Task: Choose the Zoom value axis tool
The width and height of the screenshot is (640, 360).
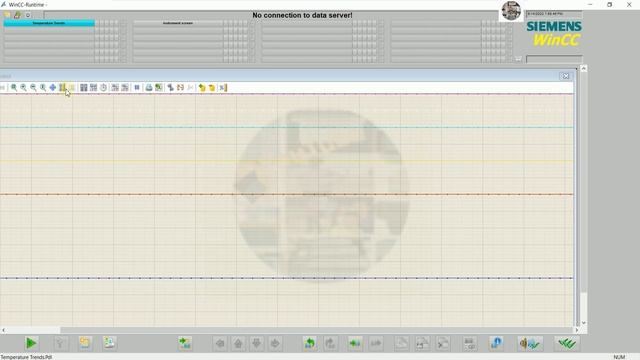Action: [43, 87]
